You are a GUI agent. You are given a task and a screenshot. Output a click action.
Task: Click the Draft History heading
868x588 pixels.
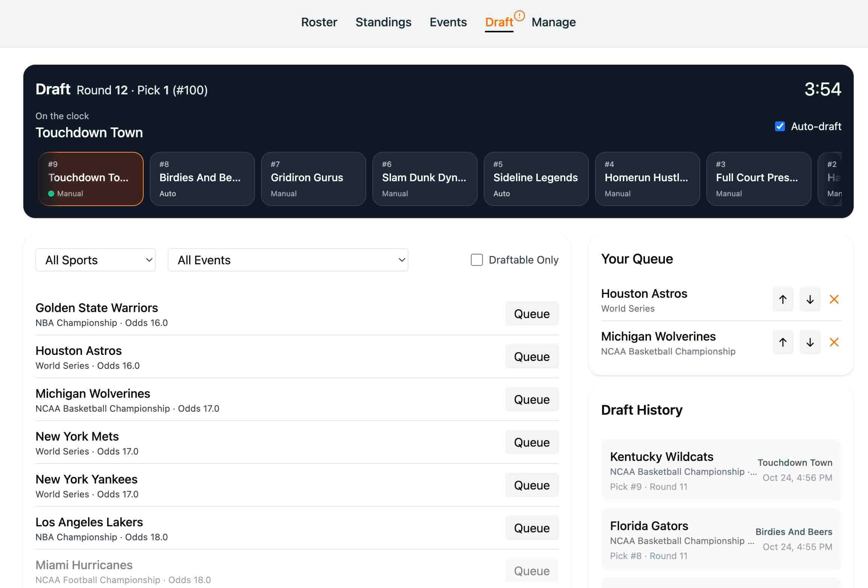pyautogui.click(x=642, y=410)
